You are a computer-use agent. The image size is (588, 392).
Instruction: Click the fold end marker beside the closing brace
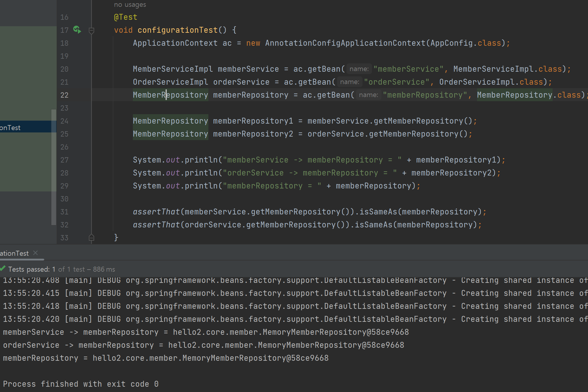92,238
